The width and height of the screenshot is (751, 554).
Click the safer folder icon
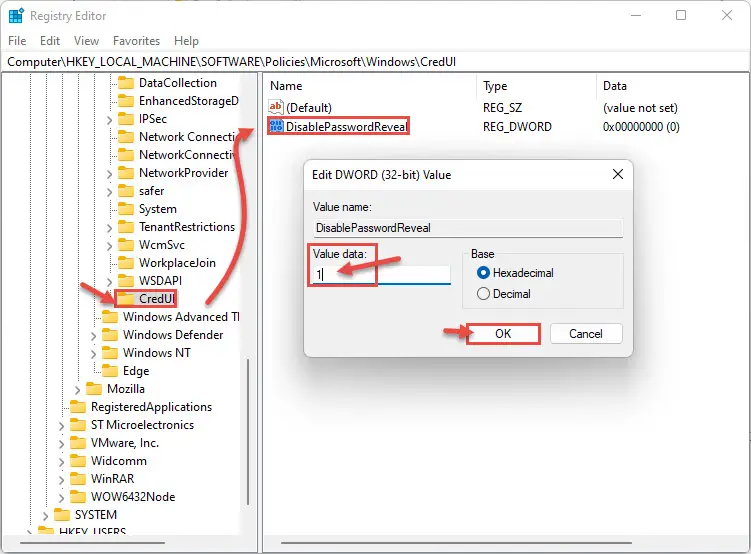(x=126, y=191)
